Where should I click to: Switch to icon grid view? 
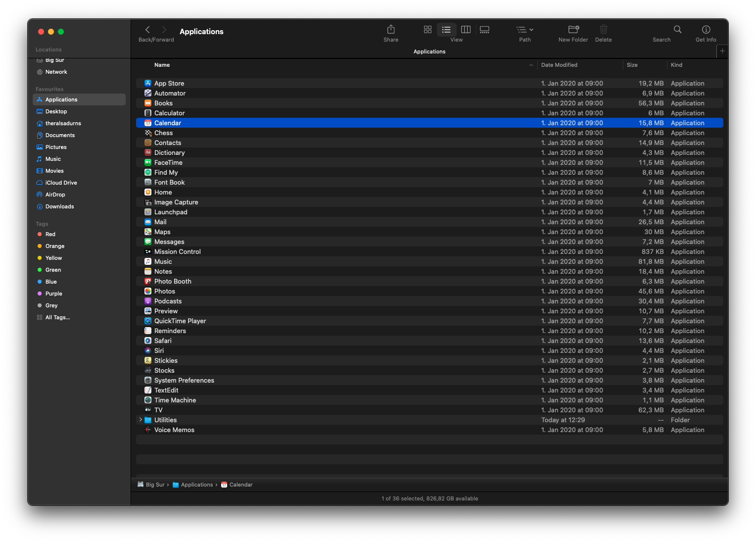click(x=428, y=30)
